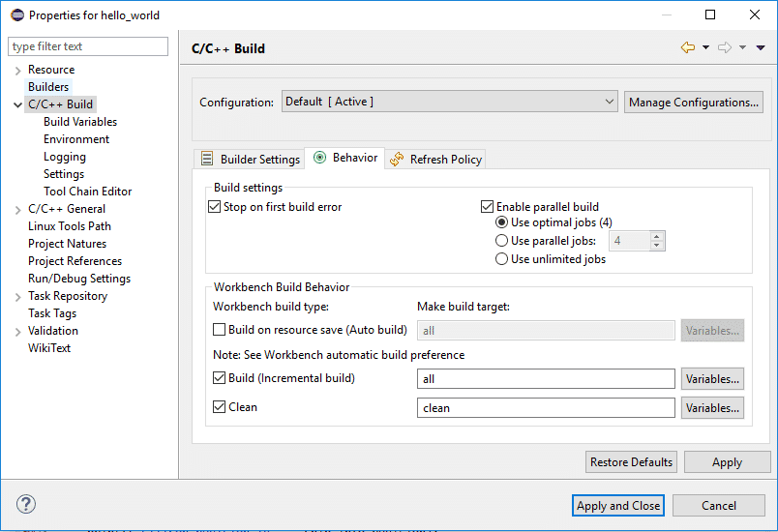This screenshot has width=778, height=532.
Task: Click the clean target text field
Action: click(546, 408)
